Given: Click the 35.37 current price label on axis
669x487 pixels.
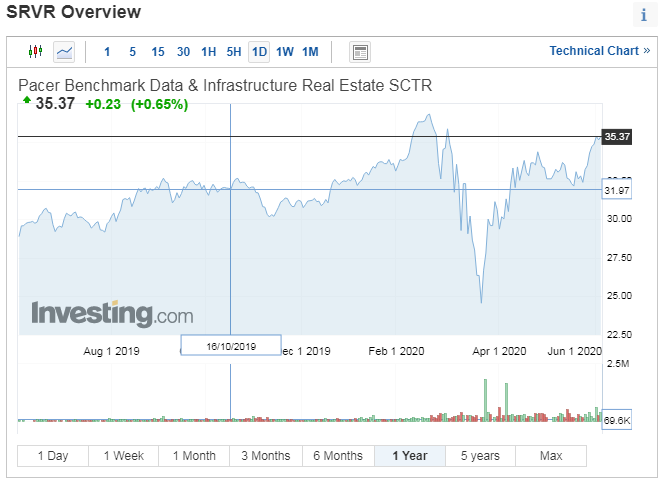Looking at the screenshot, I should coord(617,137).
